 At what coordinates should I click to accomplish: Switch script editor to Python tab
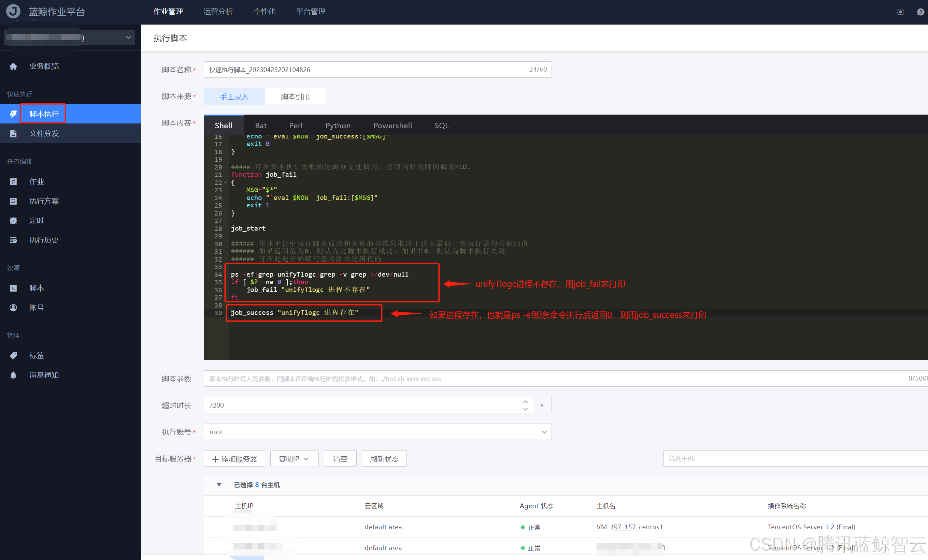point(338,126)
